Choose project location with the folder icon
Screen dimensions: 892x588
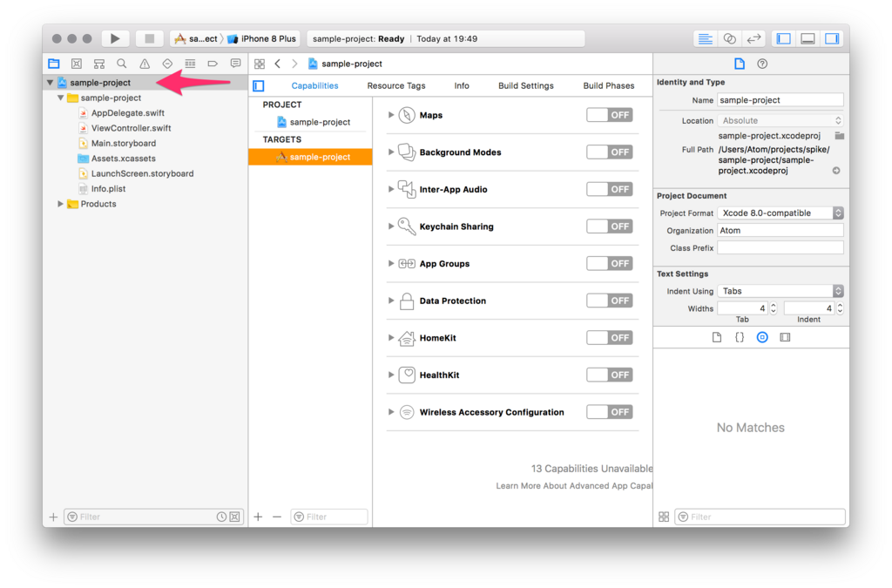pos(839,136)
